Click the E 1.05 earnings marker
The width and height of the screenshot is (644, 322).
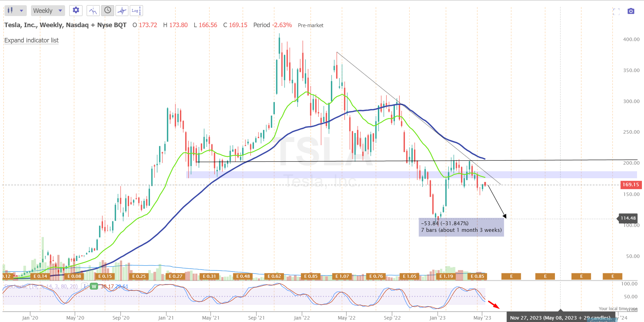click(x=410, y=276)
